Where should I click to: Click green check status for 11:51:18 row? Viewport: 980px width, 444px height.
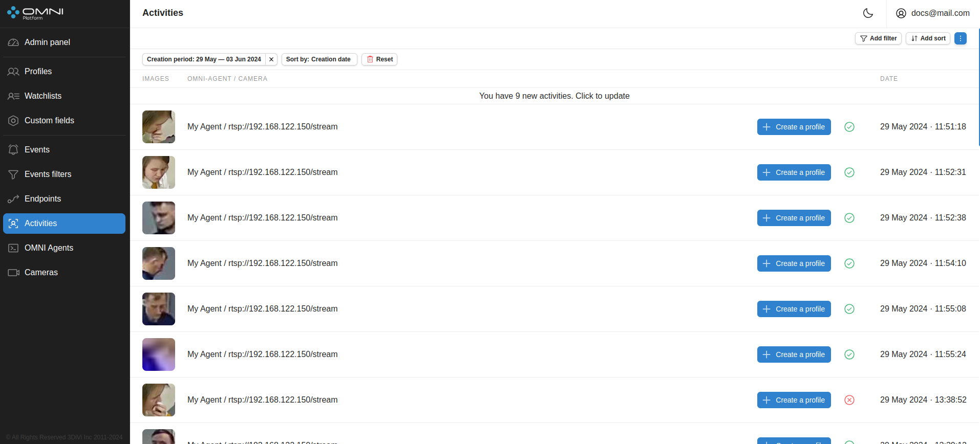849,127
